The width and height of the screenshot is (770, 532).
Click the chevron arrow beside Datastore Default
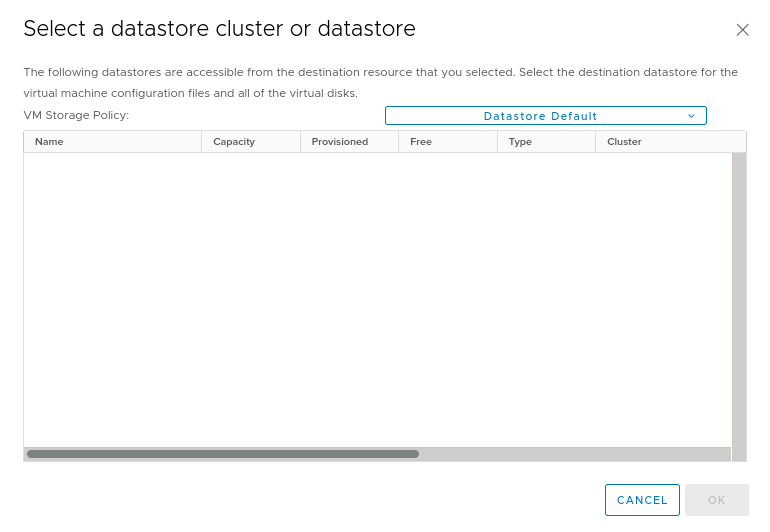(691, 116)
